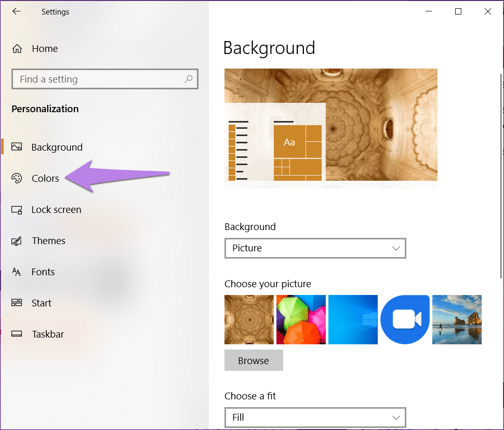504x430 pixels.
Task: Click the back arrow icon
Action: (x=17, y=11)
